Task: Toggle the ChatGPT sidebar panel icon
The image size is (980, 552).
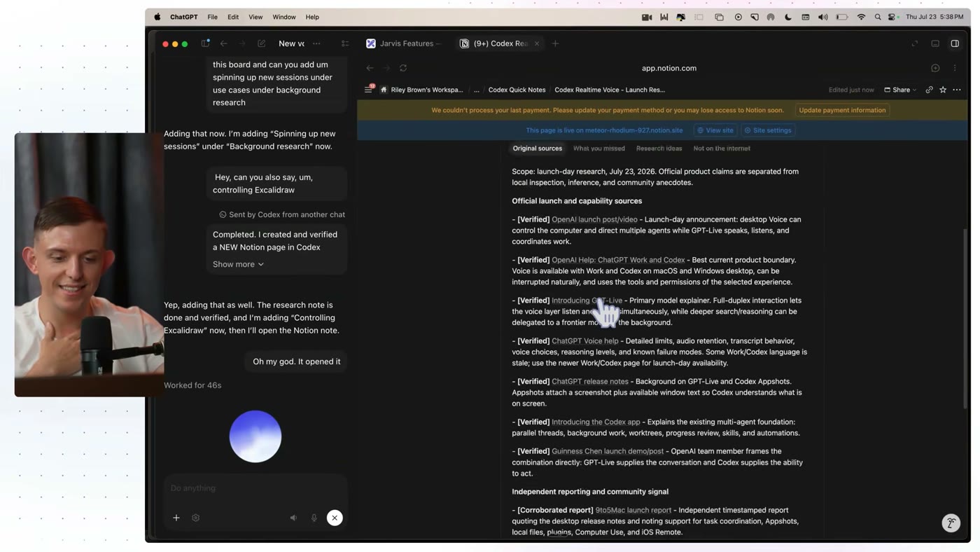Action: [x=205, y=43]
